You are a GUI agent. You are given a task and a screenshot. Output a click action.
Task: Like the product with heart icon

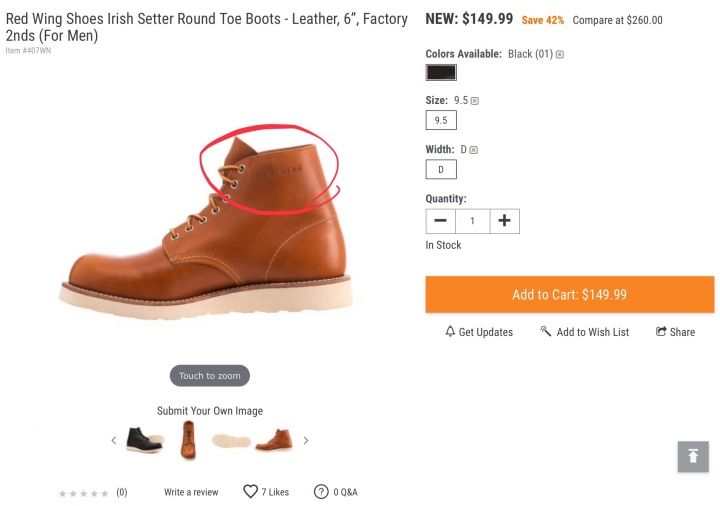coord(250,492)
